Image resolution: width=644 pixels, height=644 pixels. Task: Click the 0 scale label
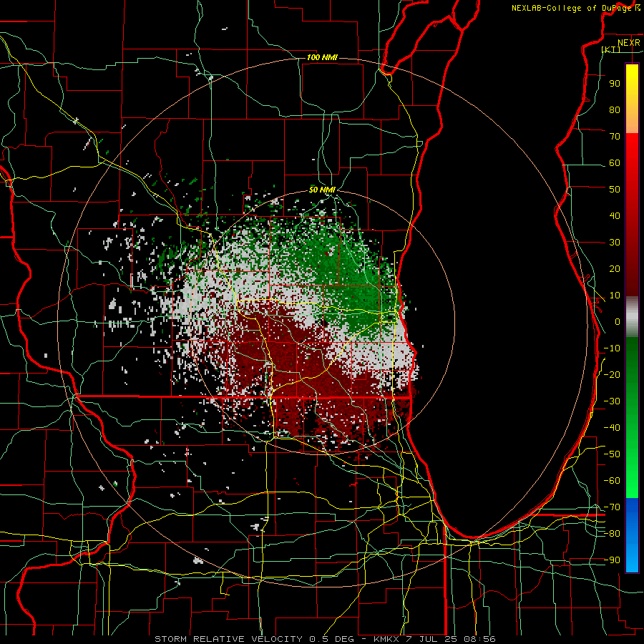click(618, 321)
